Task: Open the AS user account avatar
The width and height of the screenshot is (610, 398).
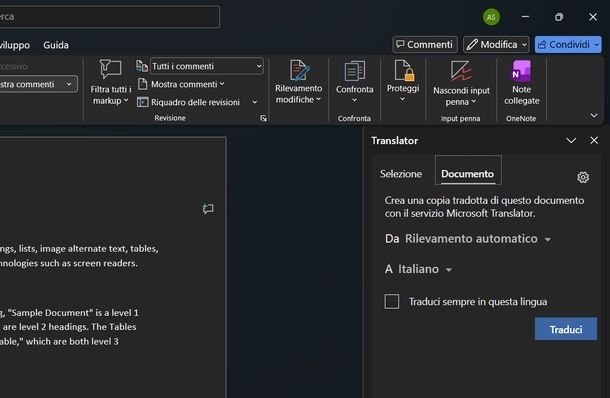Action: point(491,17)
